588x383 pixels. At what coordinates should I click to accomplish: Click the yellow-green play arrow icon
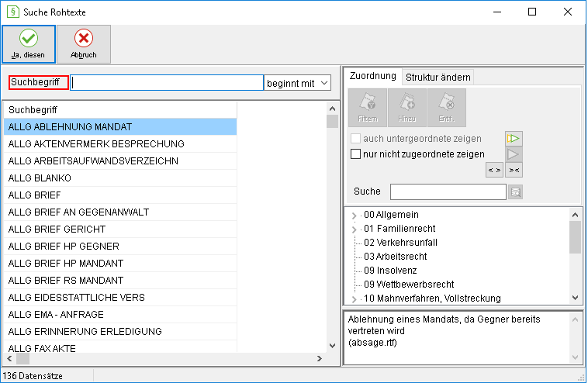[514, 139]
